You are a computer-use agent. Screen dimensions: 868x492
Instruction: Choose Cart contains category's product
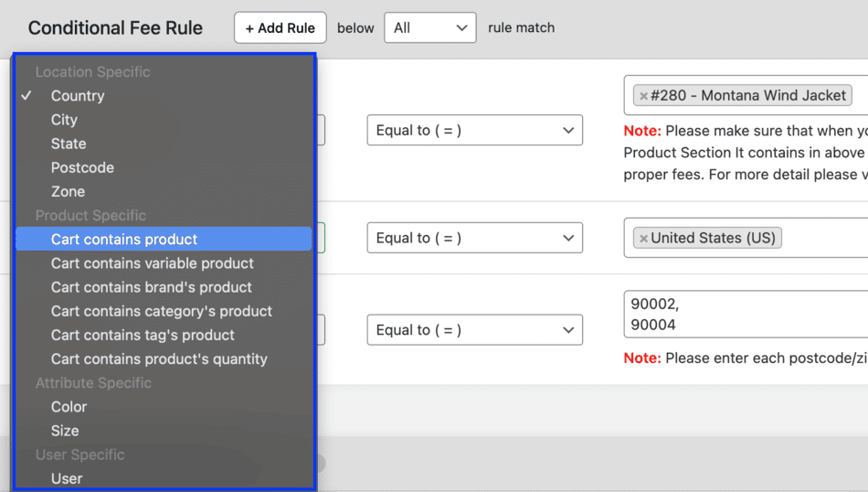[x=164, y=311]
